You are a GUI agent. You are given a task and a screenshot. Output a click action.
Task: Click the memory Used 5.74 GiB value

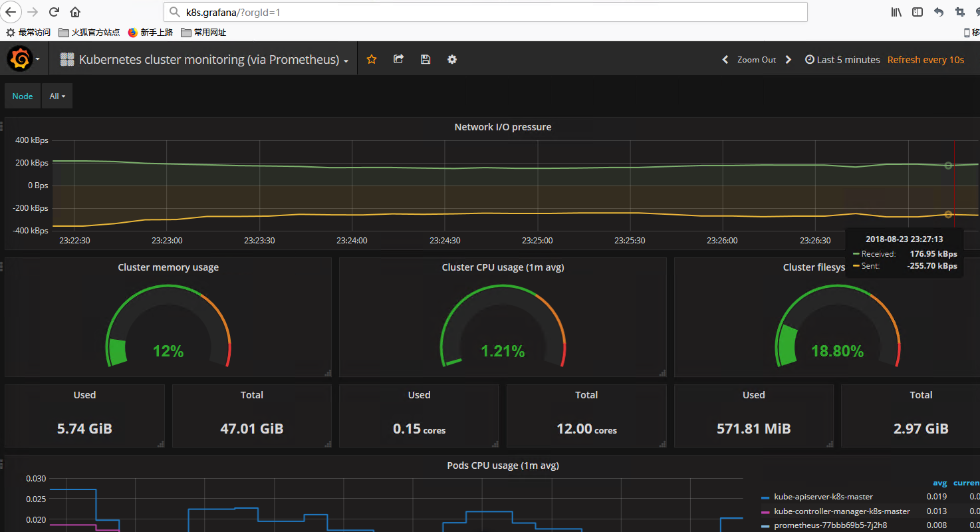[84, 429]
